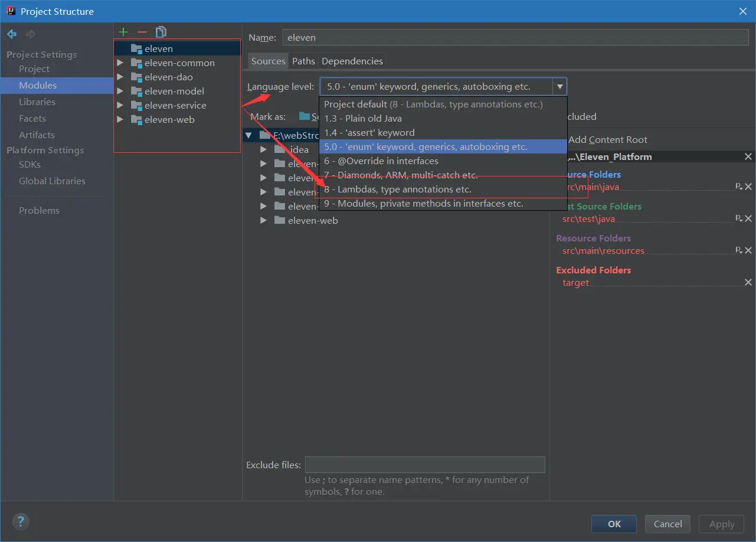Choose 7 - Diamonds, ARM, multi-catch
The image size is (756, 542).
point(443,175)
